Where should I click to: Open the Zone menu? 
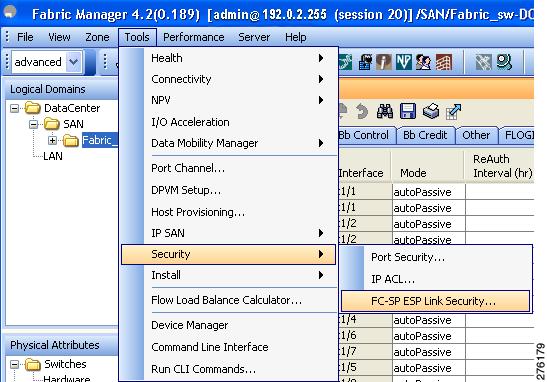click(97, 37)
